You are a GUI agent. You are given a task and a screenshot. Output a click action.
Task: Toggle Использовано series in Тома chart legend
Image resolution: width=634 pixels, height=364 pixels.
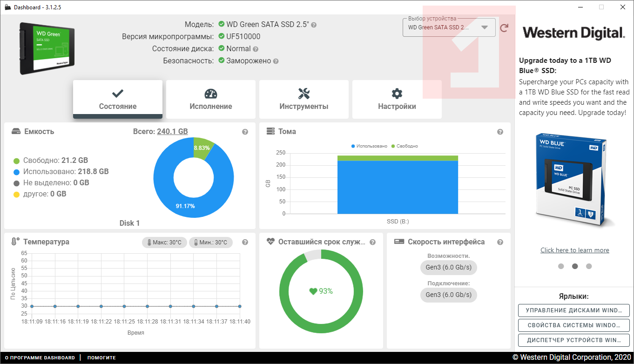pyautogui.click(x=369, y=146)
